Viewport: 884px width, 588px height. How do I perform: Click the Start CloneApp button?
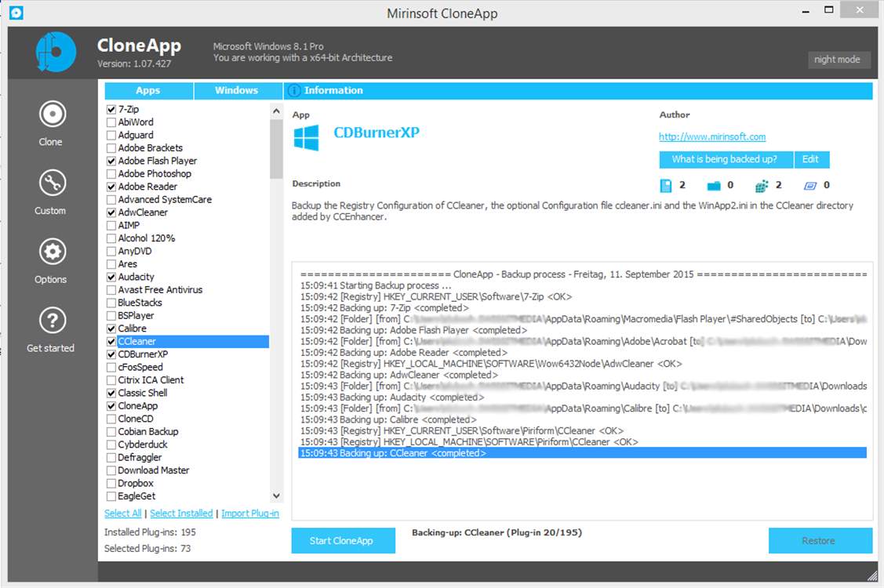coord(343,541)
